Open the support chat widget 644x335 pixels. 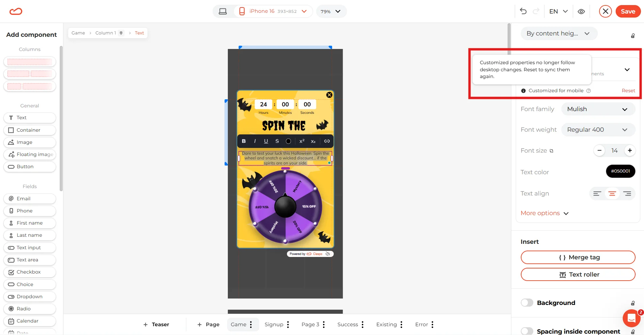(631, 318)
